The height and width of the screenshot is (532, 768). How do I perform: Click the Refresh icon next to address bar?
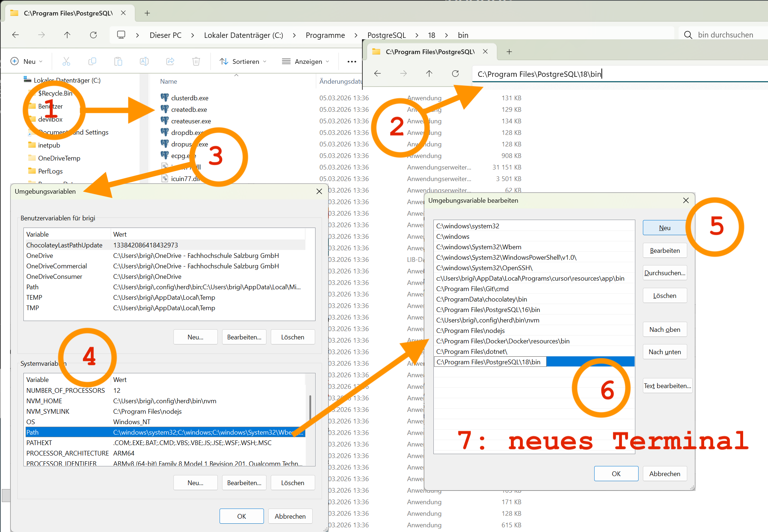[x=93, y=35]
